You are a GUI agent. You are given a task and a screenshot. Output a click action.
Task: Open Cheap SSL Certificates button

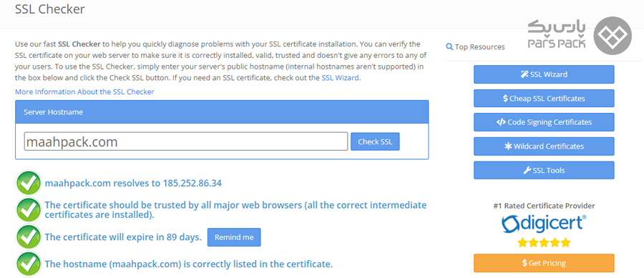pyautogui.click(x=544, y=99)
